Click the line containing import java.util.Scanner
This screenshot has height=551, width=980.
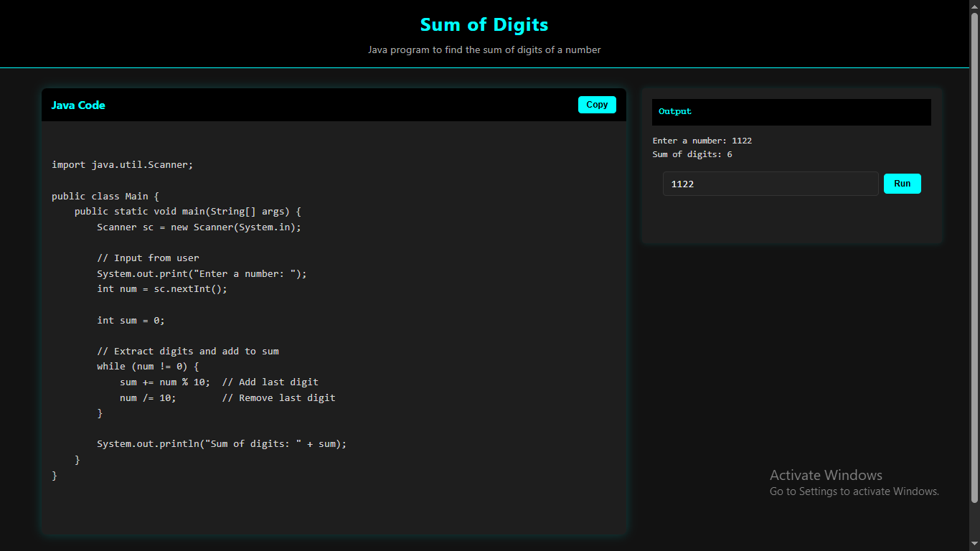coord(121,164)
